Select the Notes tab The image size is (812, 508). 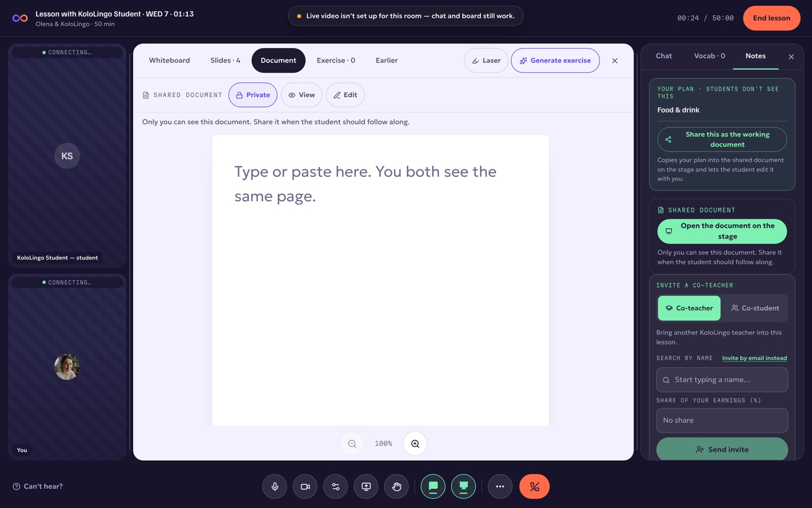point(756,56)
